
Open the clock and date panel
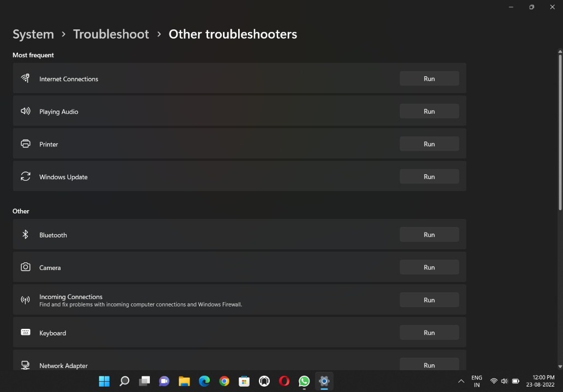[541, 381]
